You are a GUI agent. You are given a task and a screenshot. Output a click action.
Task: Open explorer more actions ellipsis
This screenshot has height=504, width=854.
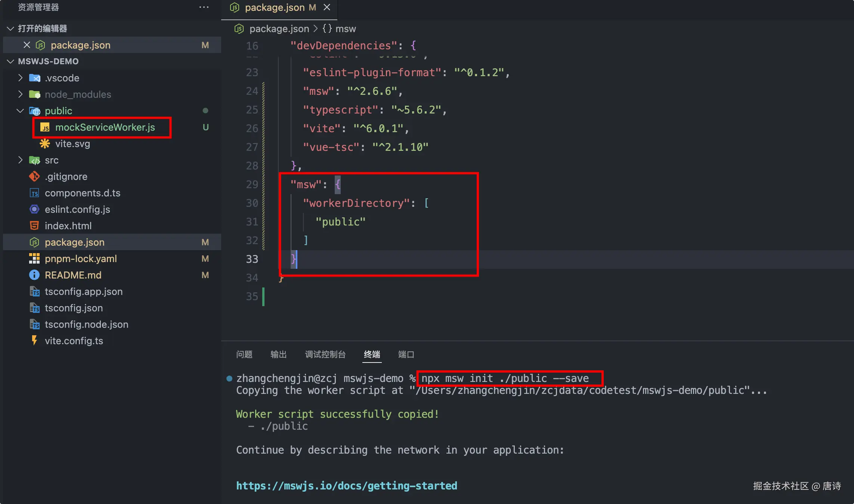tap(204, 7)
